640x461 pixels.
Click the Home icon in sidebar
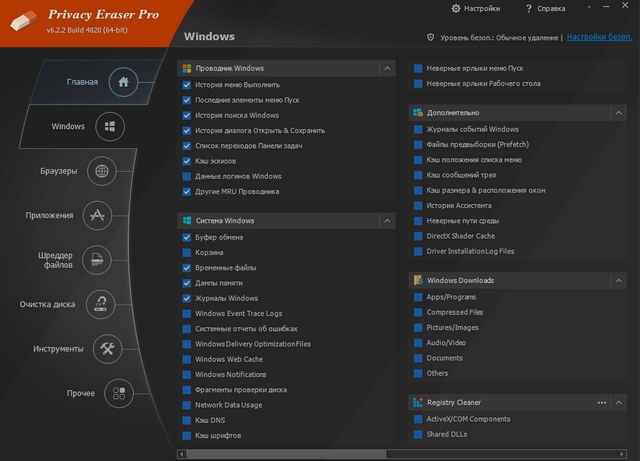point(124,81)
